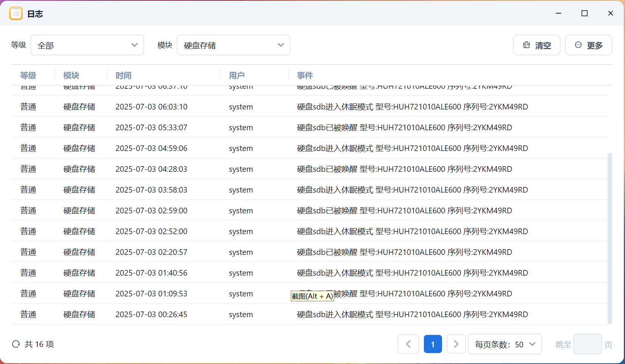Click the log app icon in title bar
Screen dimensions: 625x364
pyautogui.click(x=16, y=13)
